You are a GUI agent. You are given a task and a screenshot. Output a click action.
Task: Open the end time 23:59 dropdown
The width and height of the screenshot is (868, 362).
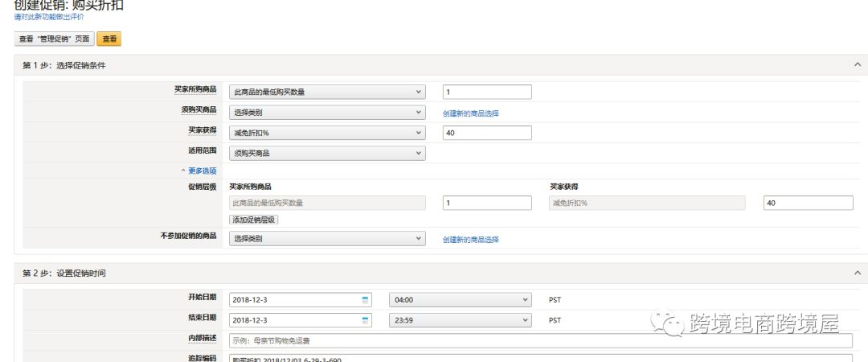tap(460, 320)
